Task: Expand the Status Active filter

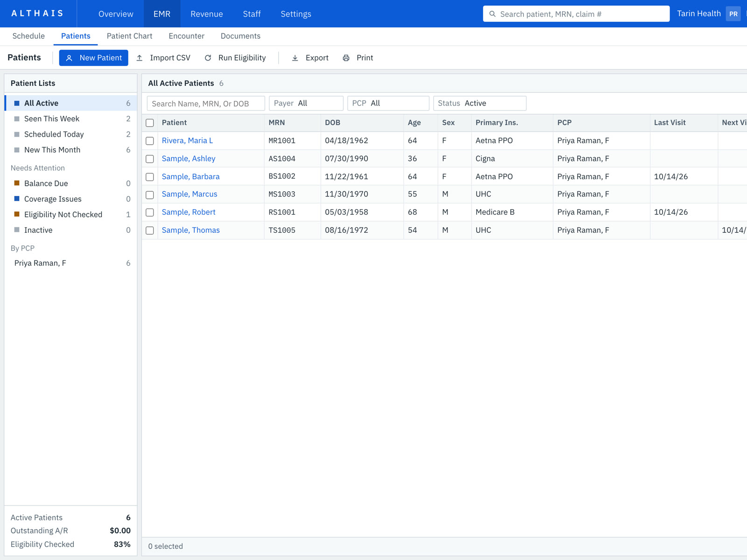Action: point(480,103)
